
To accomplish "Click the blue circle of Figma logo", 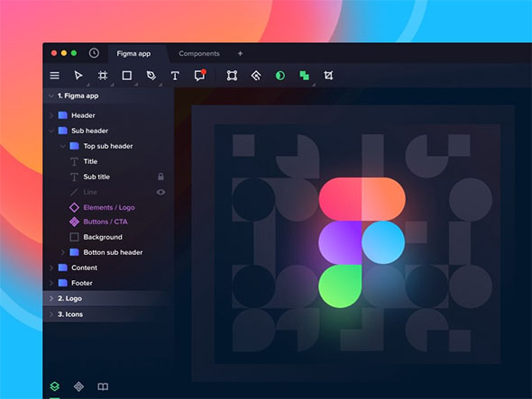I will [x=383, y=242].
